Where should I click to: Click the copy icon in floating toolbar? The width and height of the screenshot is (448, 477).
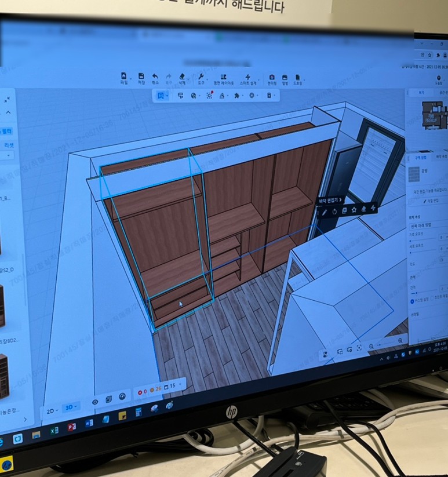tap(344, 210)
